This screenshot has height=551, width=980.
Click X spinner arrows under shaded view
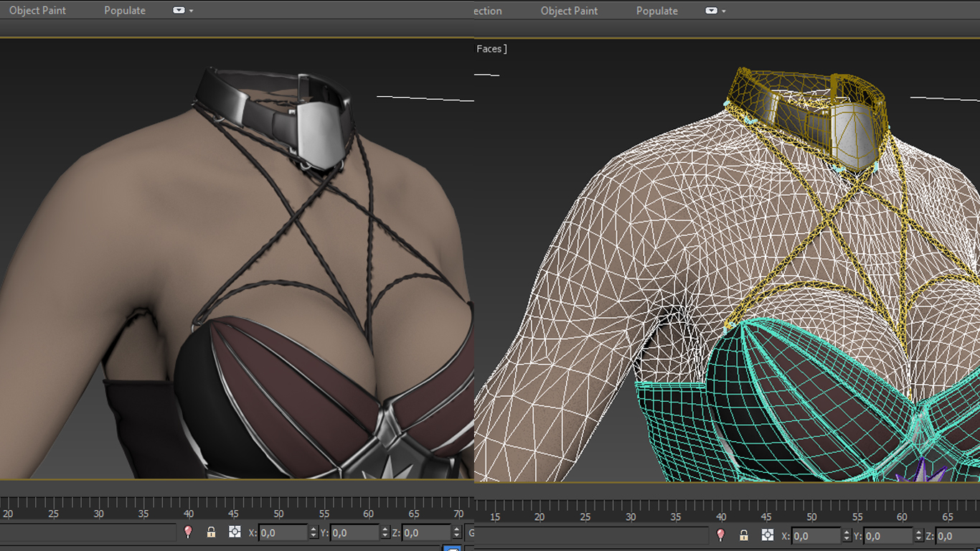313,532
